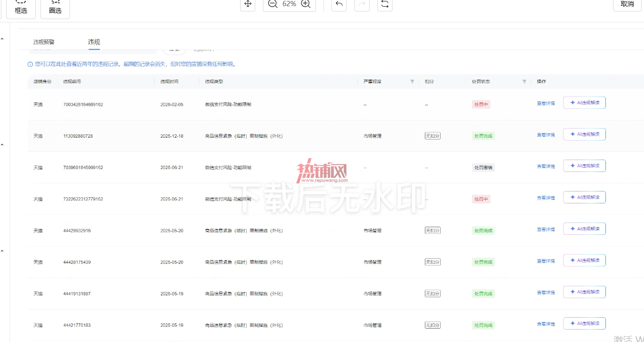Click the 违规类型 column header
644x342 pixels.
[214, 81]
